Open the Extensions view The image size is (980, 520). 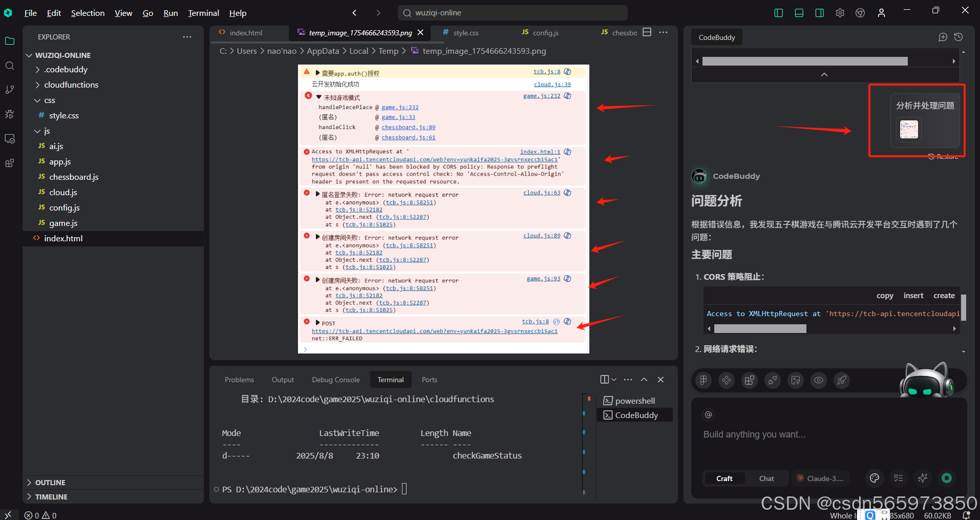pos(9,163)
